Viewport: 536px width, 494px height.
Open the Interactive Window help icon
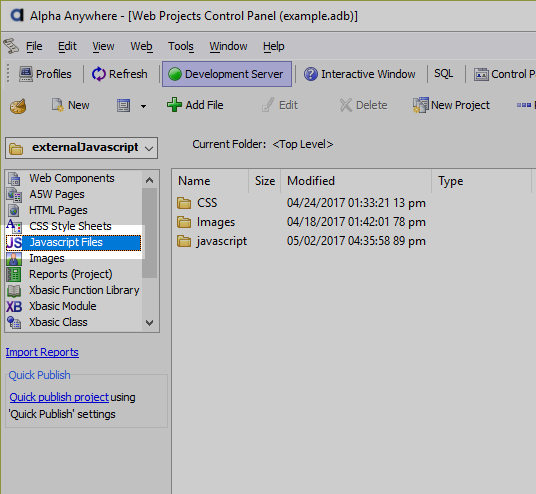tap(311, 74)
